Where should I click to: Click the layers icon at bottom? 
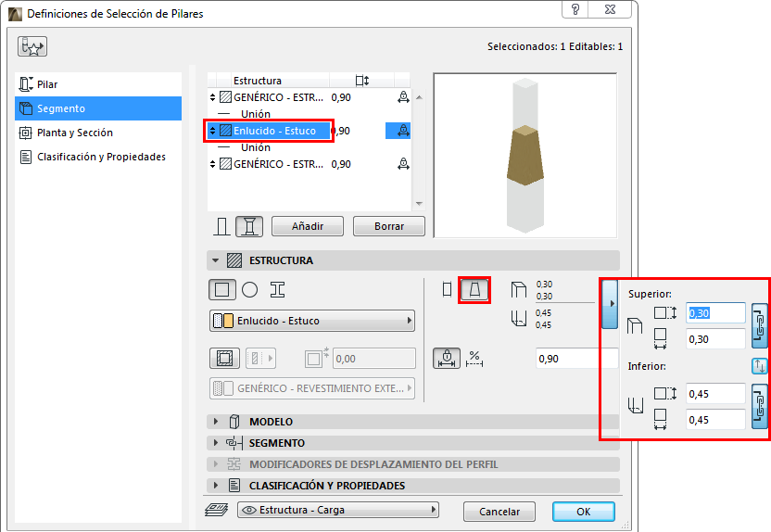(x=216, y=510)
